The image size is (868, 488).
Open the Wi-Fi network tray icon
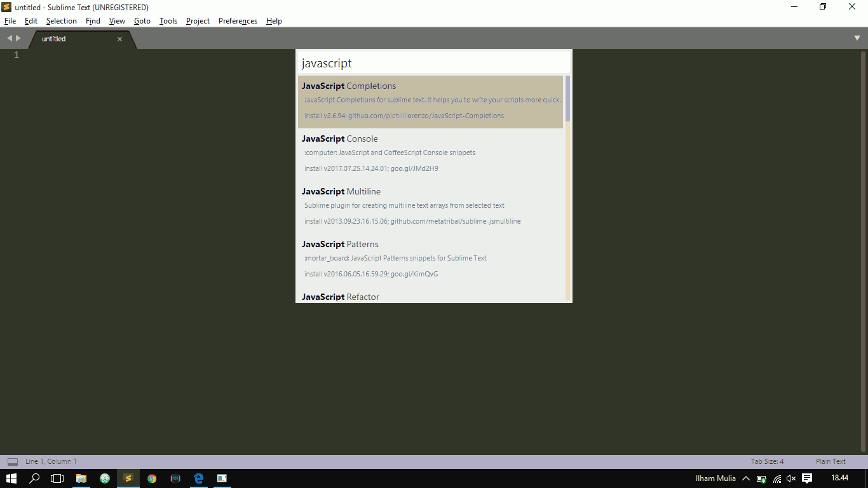tap(776, 478)
